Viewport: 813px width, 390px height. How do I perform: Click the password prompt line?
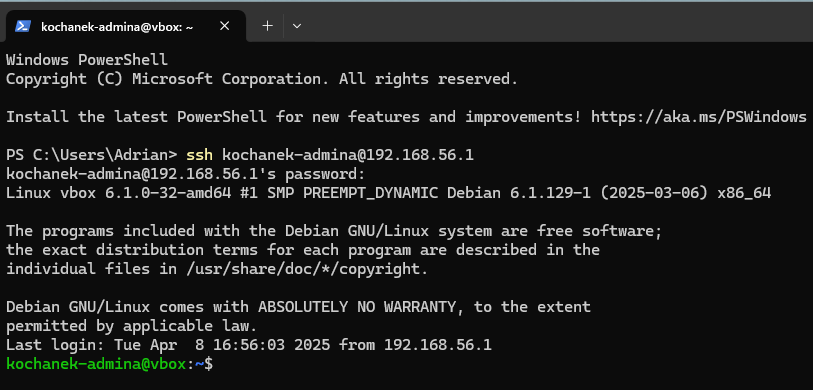(186, 174)
